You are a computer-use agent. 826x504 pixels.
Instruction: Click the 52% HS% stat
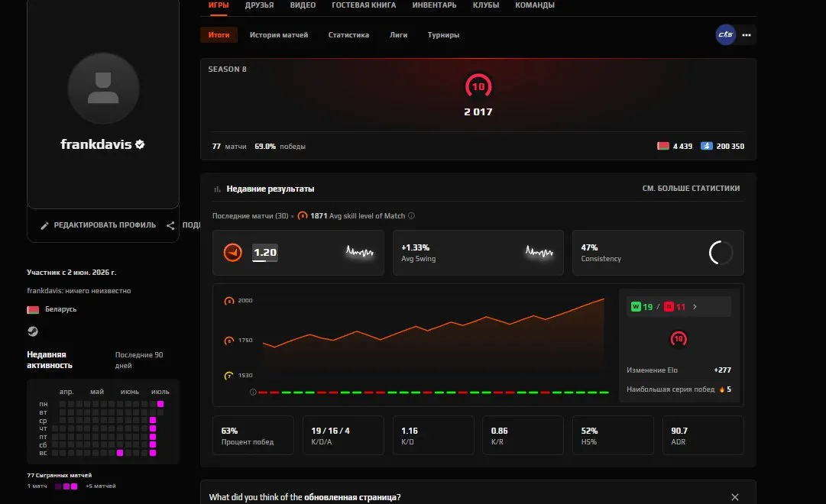[x=613, y=435]
